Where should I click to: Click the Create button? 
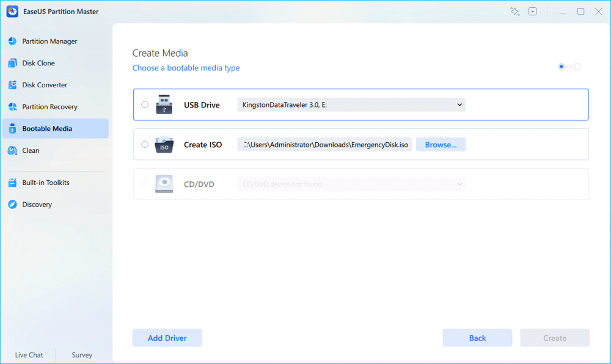[x=555, y=338]
